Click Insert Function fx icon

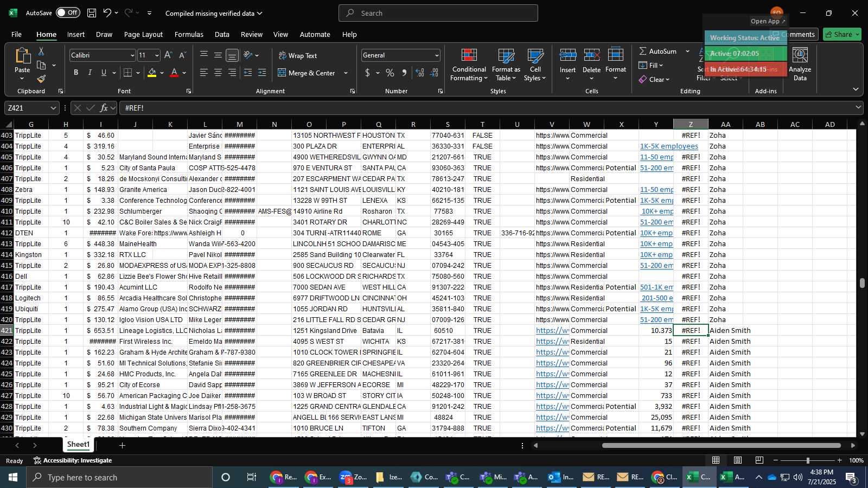pos(104,108)
